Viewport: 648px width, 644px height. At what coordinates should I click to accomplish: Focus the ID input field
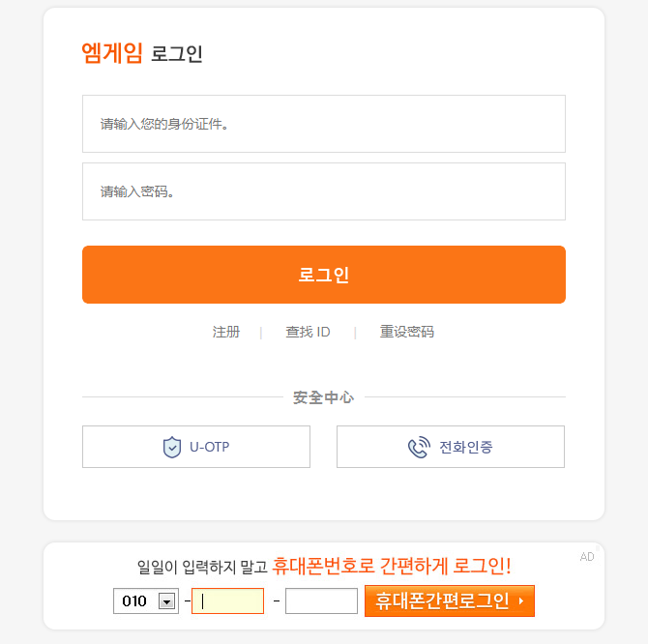point(323,124)
